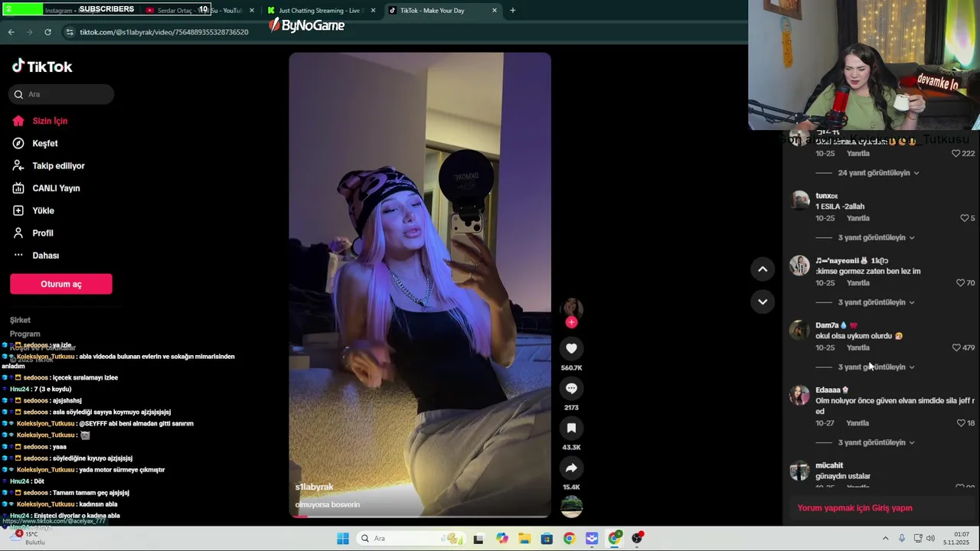Reply to Dam7a comment via Yanıtla
This screenshot has width=980, height=551.
coord(857,347)
